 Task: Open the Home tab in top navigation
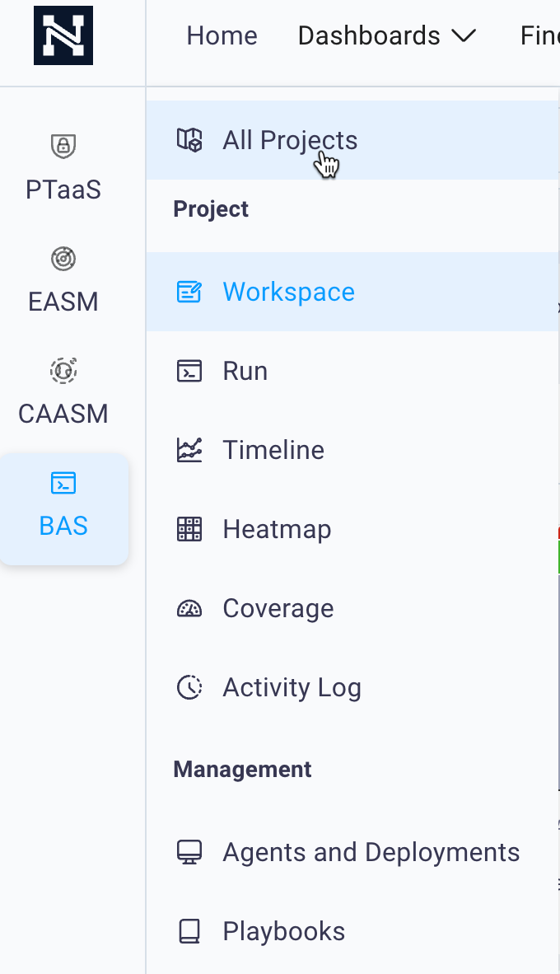tap(222, 35)
